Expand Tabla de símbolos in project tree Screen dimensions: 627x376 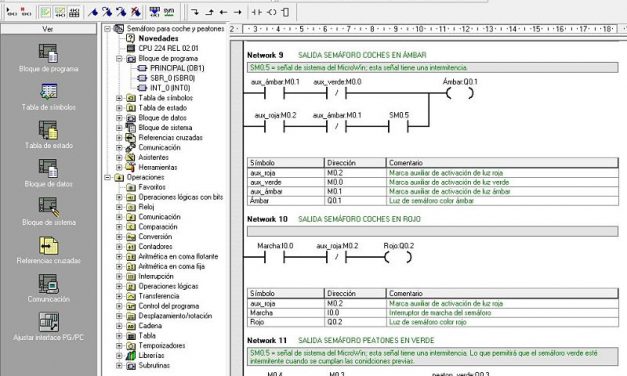point(119,98)
